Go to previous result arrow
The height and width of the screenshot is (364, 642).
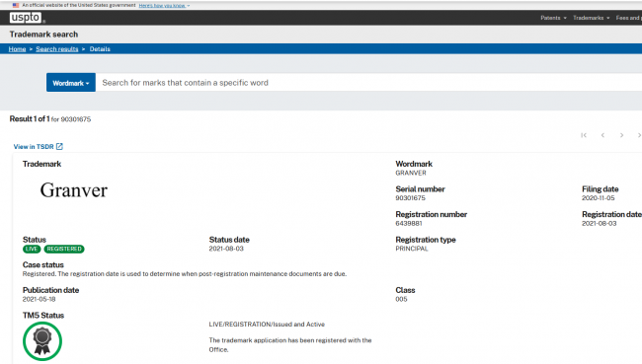pyautogui.click(x=602, y=135)
